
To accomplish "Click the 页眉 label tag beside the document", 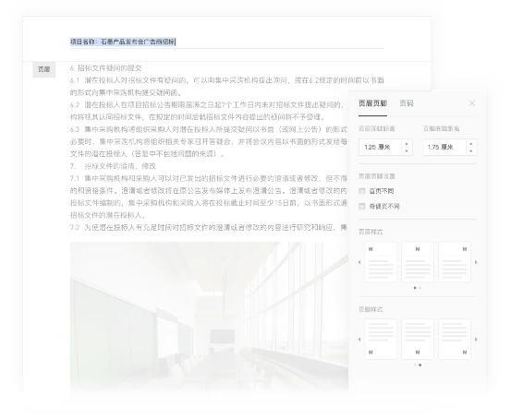I will coord(44,69).
